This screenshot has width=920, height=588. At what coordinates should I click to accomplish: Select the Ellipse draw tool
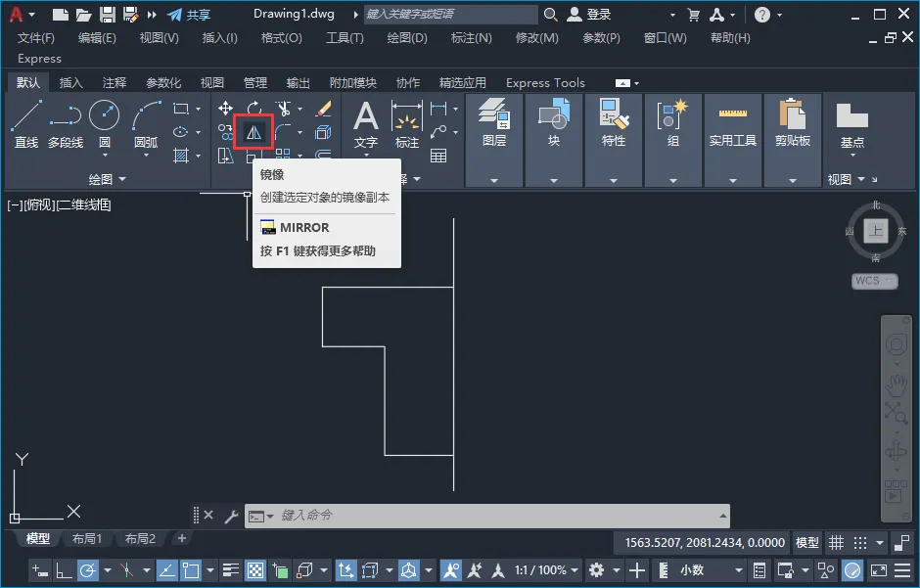coord(181,132)
